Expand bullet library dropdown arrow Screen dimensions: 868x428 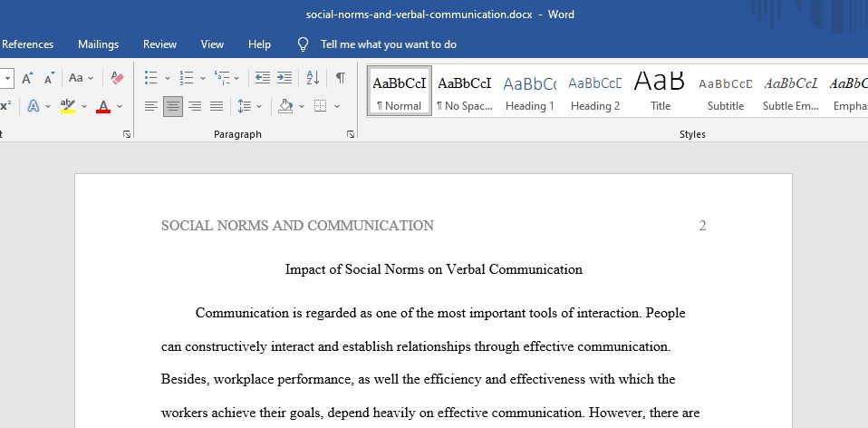[x=168, y=78]
